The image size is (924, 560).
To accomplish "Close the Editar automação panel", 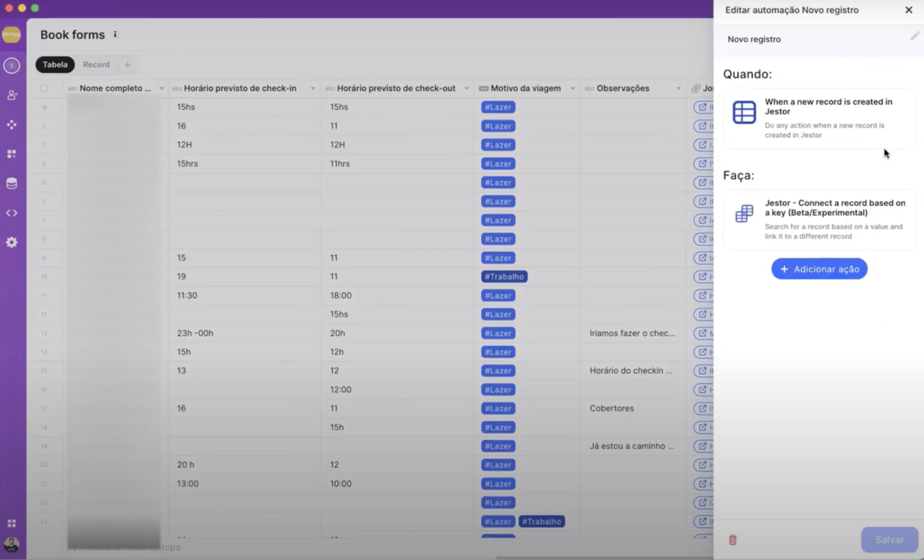I will (x=909, y=10).
